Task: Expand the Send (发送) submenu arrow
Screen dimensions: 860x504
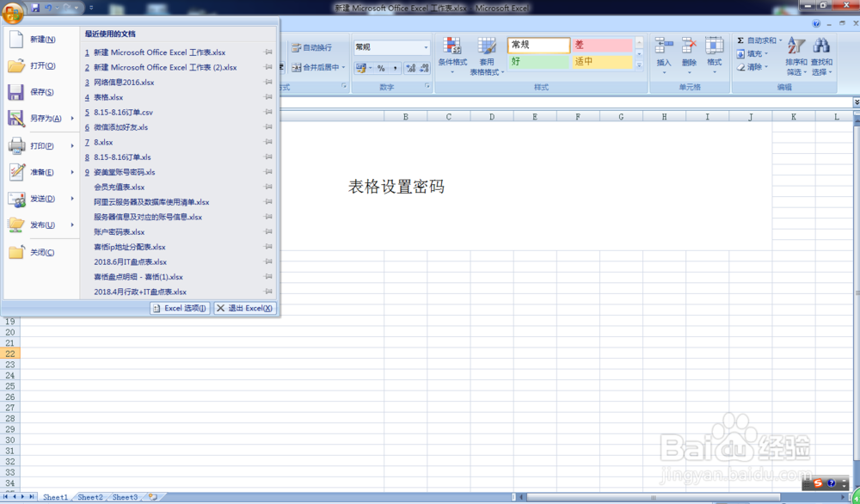Action: (x=72, y=199)
